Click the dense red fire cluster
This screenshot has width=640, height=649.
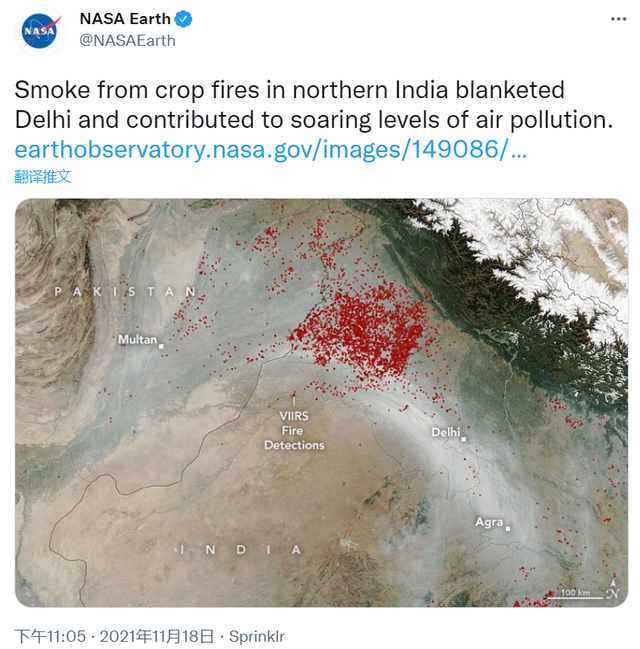(x=364, y=327)
